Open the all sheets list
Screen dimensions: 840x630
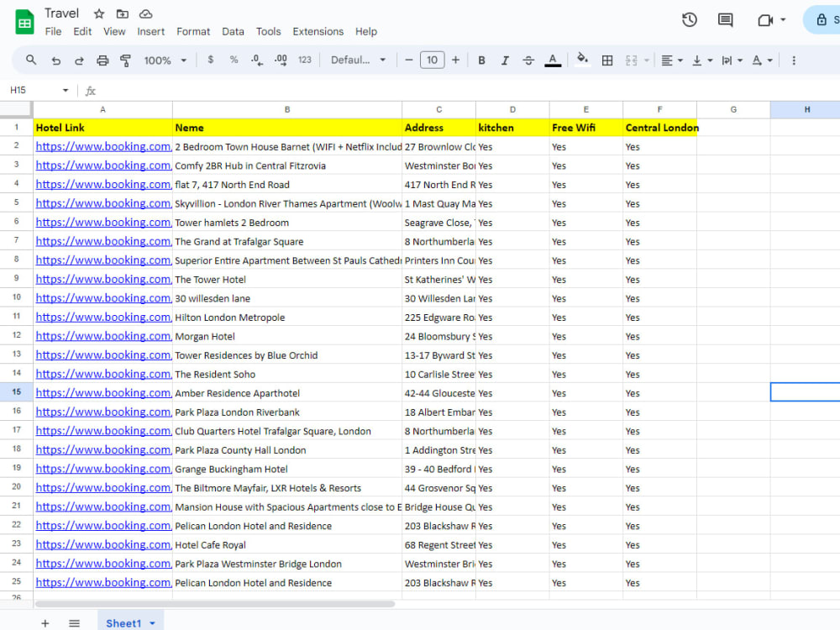(x=75, y=623)
